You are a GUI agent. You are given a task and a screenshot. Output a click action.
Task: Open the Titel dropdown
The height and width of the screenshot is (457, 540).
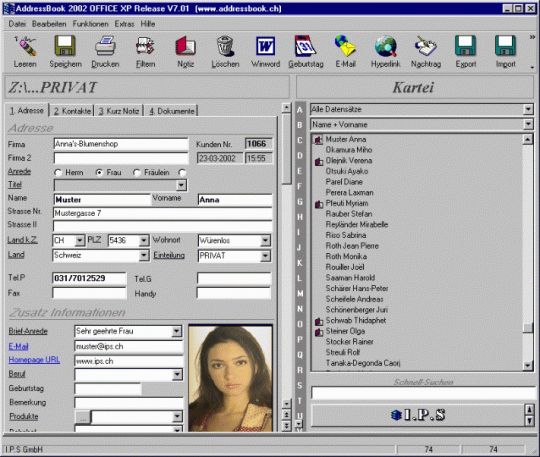coord(181,185)
